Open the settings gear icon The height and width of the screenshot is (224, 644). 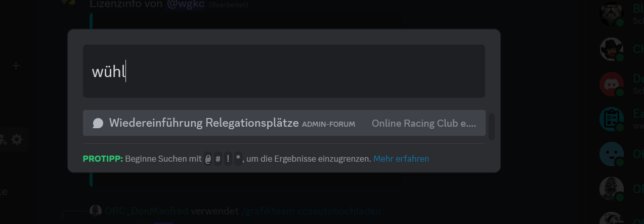(x=17, y=139)
